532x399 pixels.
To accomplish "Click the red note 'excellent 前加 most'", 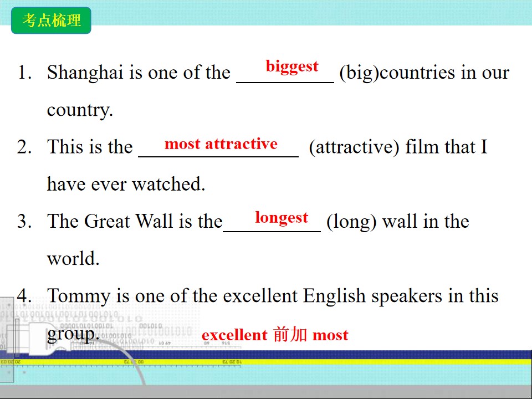I will pos(275,335).
